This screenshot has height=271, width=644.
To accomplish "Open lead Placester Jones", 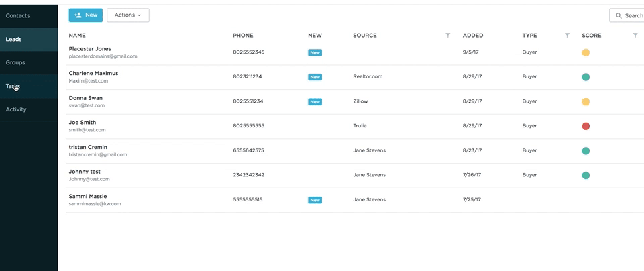I will (90, 49).
